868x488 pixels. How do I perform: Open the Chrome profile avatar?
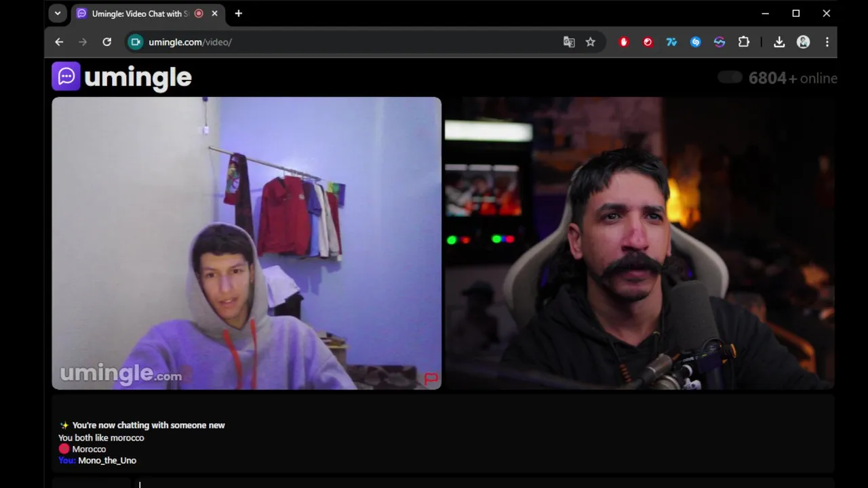pos(804,42)
